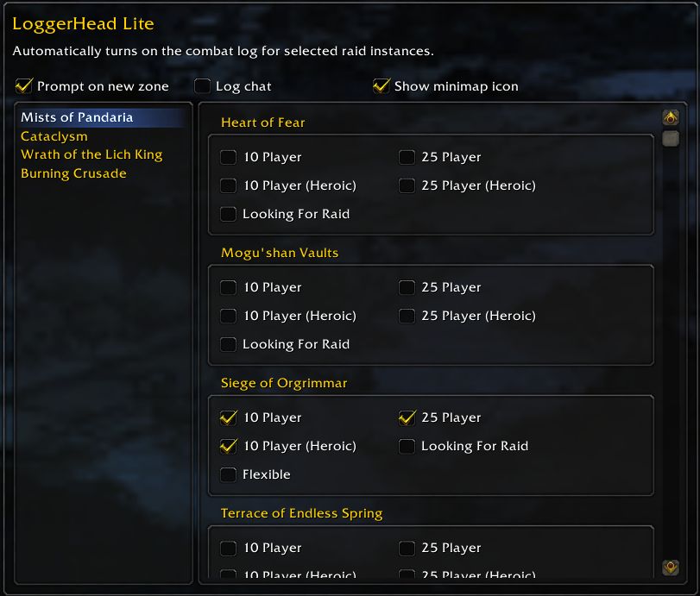Click the scroll down arrow button

[671, 567]
